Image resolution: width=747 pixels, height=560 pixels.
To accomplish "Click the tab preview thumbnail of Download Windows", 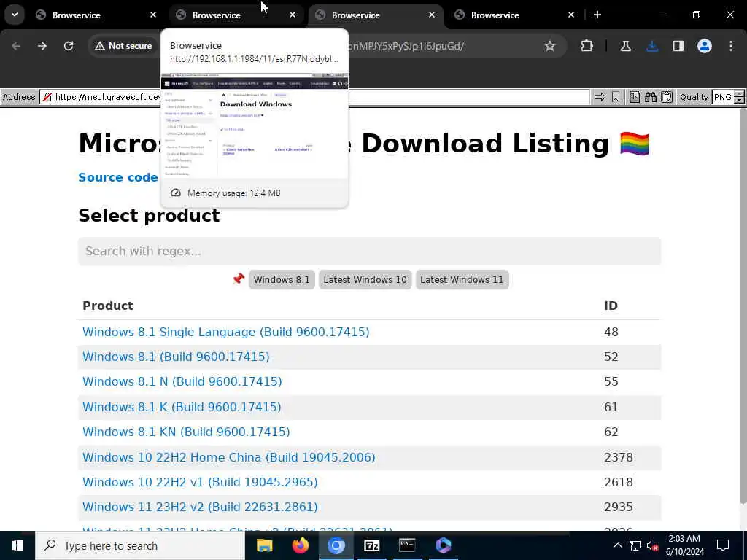I will (255, 125).
